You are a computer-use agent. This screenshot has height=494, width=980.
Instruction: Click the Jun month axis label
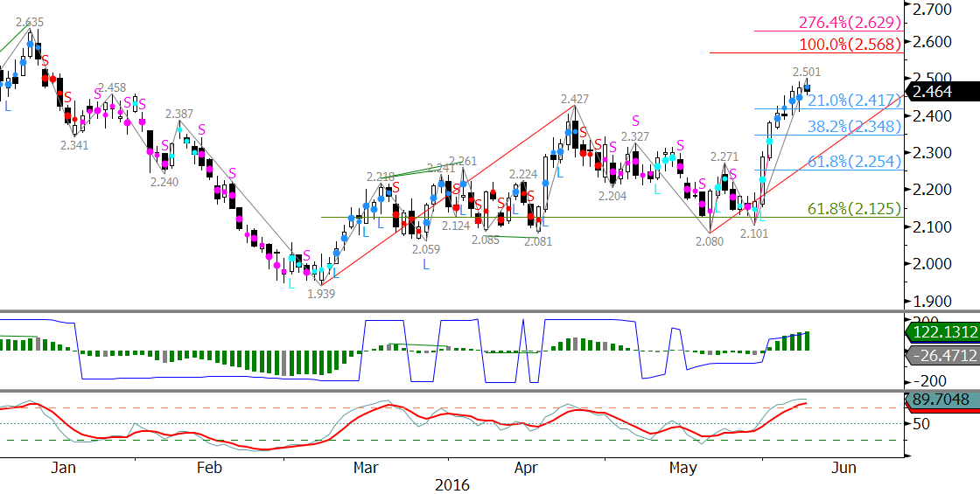pos(844,467)
